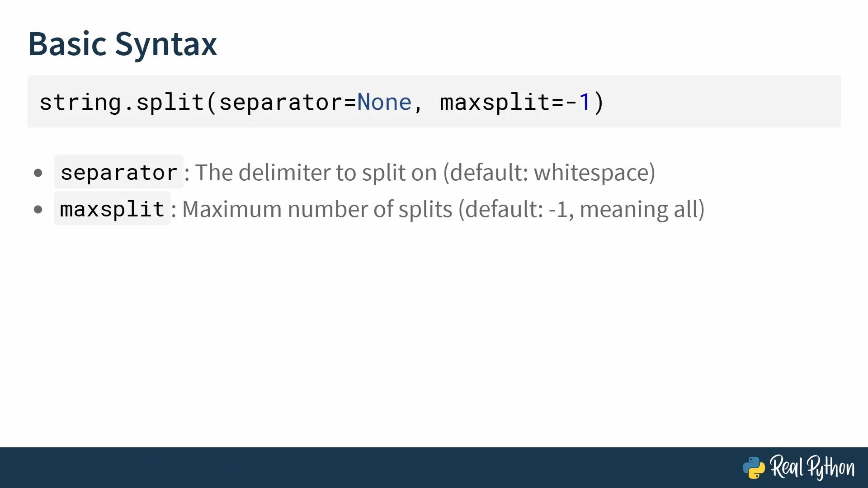The width and height of the screenshot is (868, 488).
Task: Click the maxsplit parameter in the signature
Action: pos(495,102)
